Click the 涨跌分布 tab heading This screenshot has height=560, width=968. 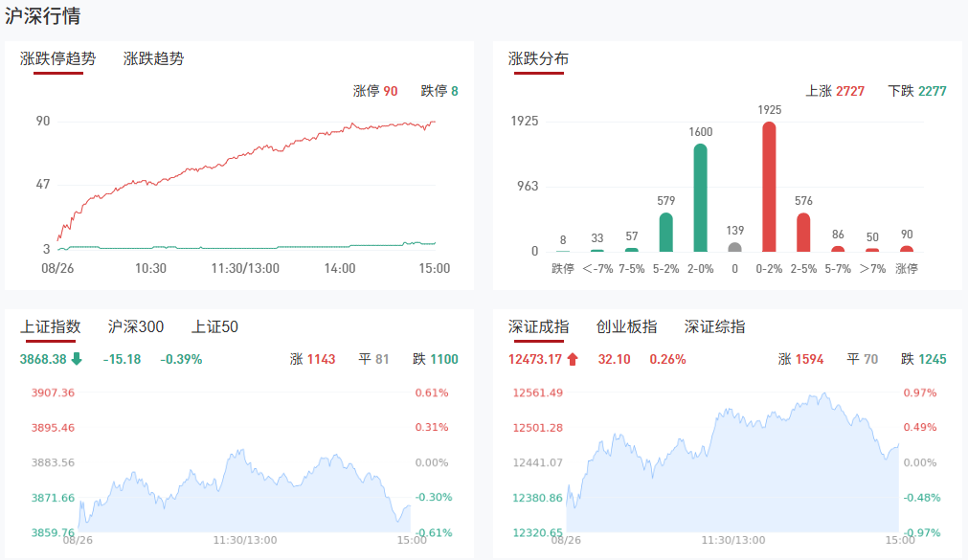(x=538, y=58)
